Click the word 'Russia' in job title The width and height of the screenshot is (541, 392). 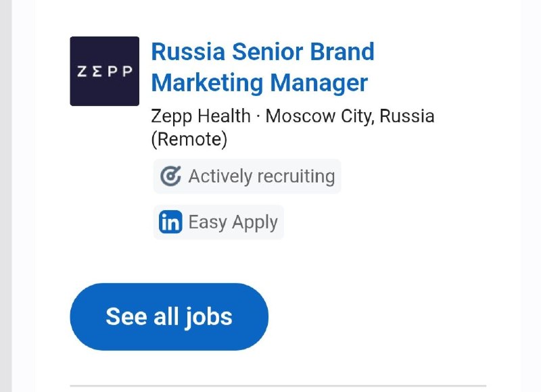188,52
